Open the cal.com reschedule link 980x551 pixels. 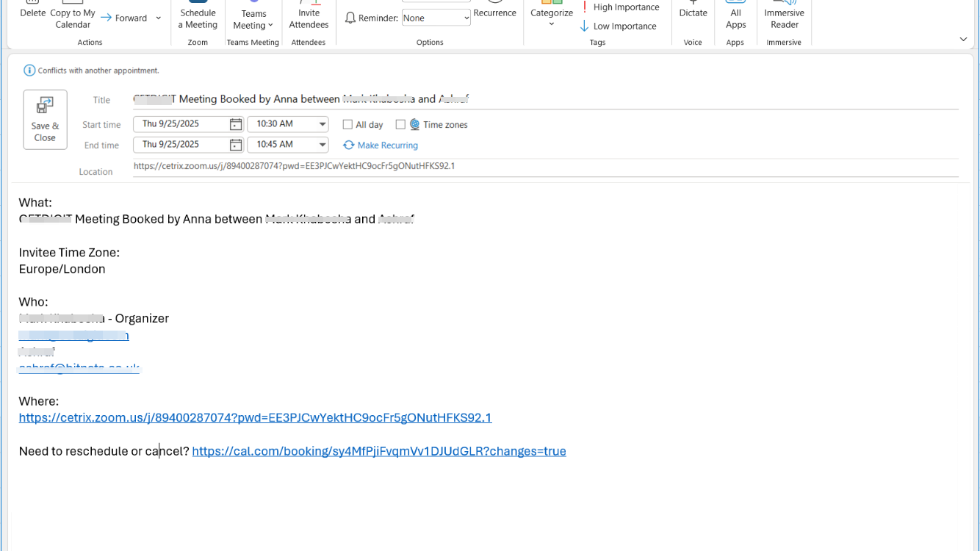pyautogui.click(x=378, y=451)
